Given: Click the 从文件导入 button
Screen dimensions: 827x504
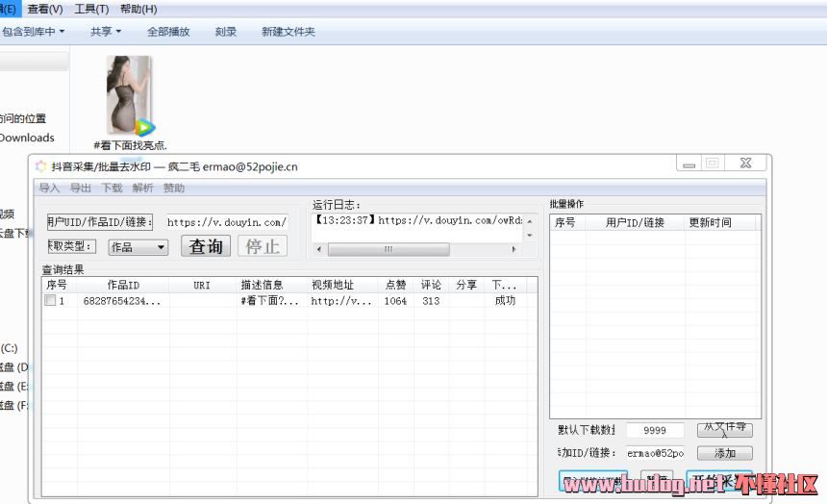Looking at the screenshot, I should pyautogui.click(x=724, y=430).
